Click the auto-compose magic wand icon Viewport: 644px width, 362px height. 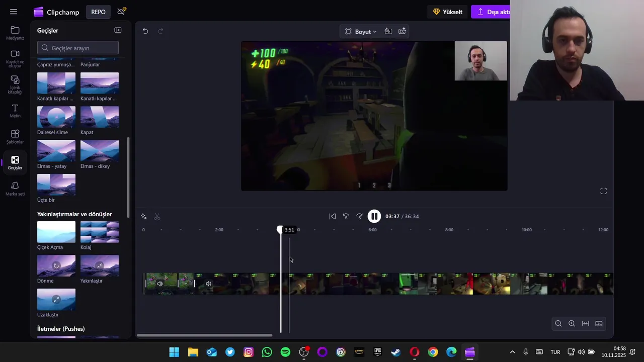(x=144, y=216)
